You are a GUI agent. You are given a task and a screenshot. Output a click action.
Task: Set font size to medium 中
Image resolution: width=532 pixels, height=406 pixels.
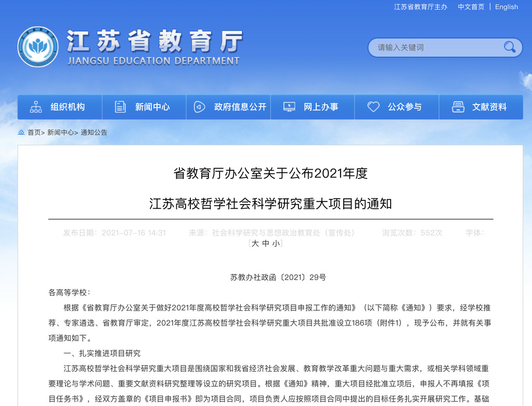point(265,243)
